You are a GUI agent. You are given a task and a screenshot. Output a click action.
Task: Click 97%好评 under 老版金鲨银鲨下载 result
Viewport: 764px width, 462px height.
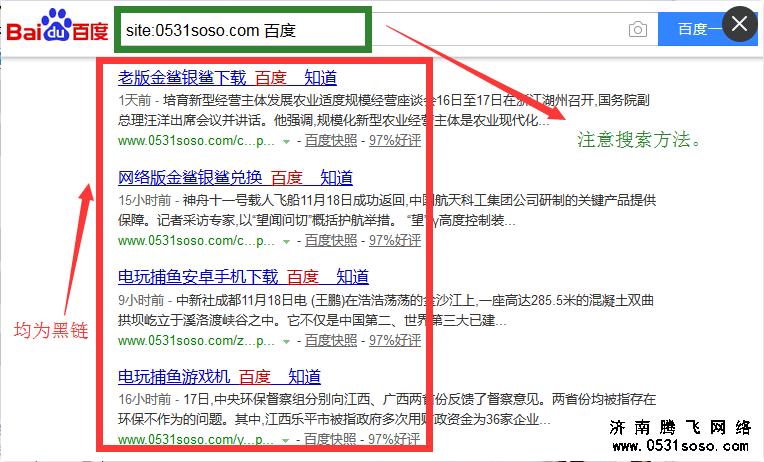pyautogui.click(x=395, y=141)
